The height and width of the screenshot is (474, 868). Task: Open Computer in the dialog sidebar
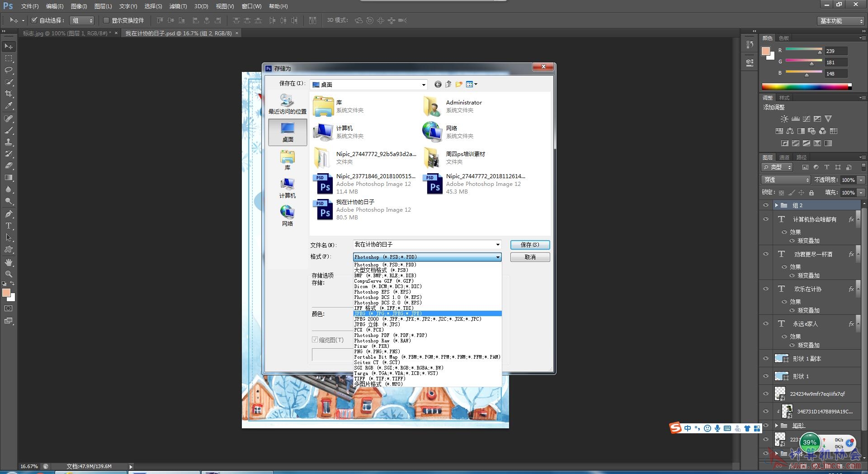click(288, 188)
